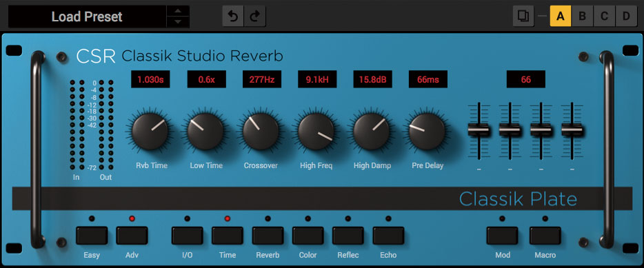Viewport: 644px width, 268px height.
Task: Click the first macro fader handle
Action: pos(479,130)
